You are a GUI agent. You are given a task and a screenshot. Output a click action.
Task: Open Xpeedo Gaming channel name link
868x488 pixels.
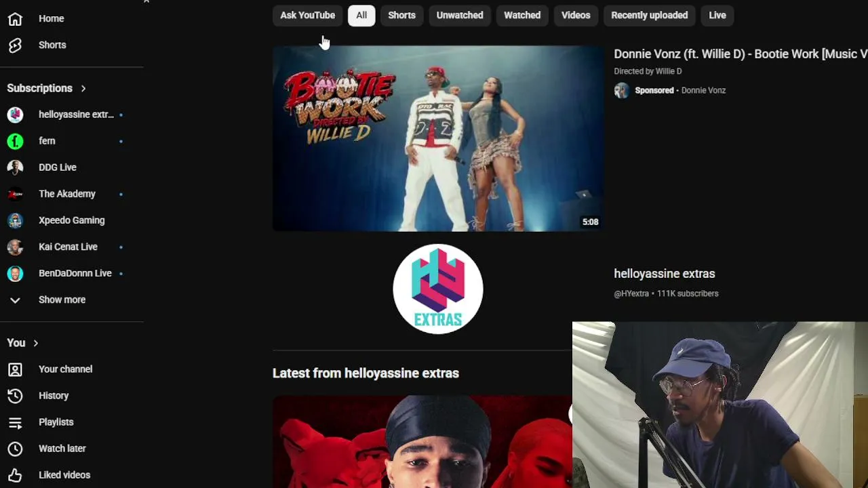72,220
